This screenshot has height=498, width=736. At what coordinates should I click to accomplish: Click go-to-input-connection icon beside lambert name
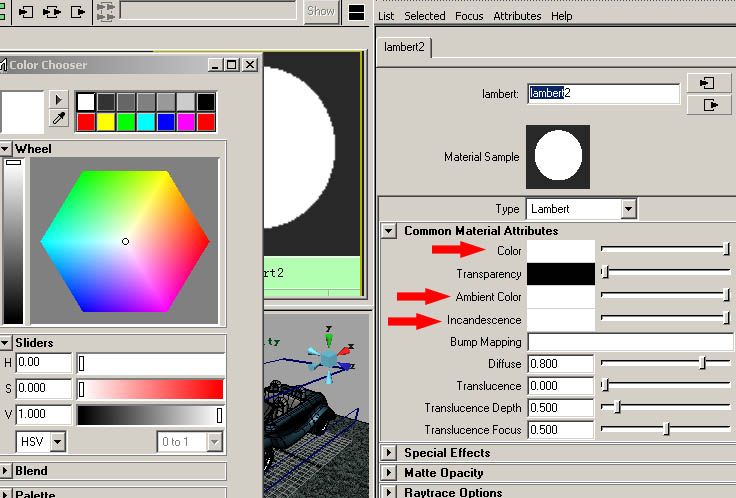click(x=708, y=83)
